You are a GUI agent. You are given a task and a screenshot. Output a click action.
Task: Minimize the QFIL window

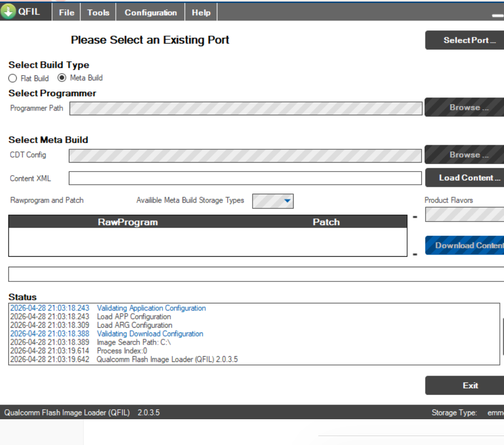click(498, 15)
